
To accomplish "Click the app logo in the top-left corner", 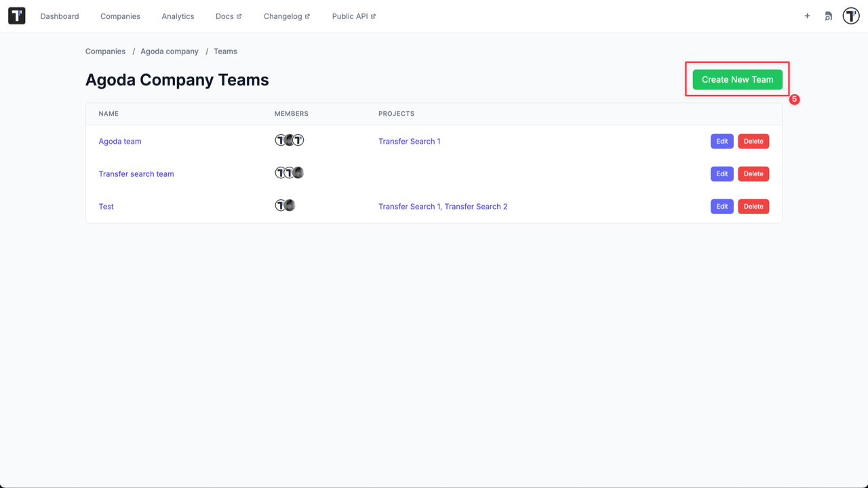I will pos(16,16).
